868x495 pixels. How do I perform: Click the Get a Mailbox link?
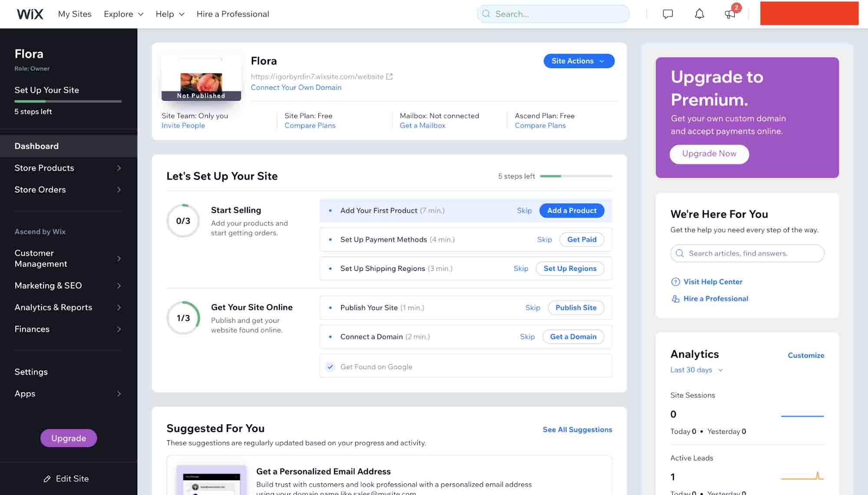422,126
